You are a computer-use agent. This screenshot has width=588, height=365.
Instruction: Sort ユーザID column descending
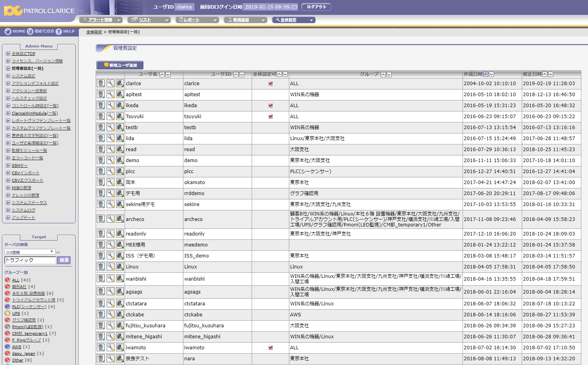click(242, 75)
